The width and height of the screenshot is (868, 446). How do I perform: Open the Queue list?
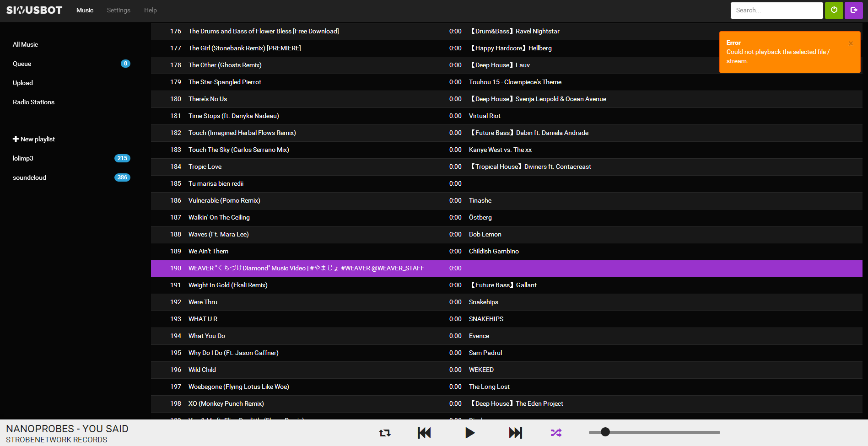[x=22, y=64]
